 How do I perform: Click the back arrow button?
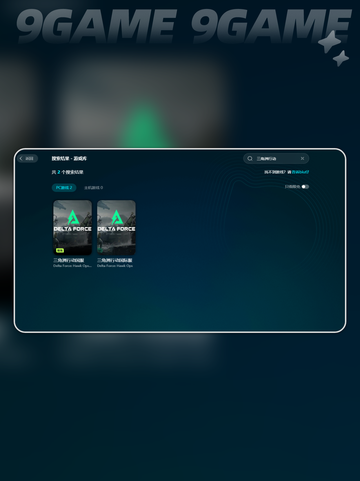pyautogui.click(x=28, y=159)
